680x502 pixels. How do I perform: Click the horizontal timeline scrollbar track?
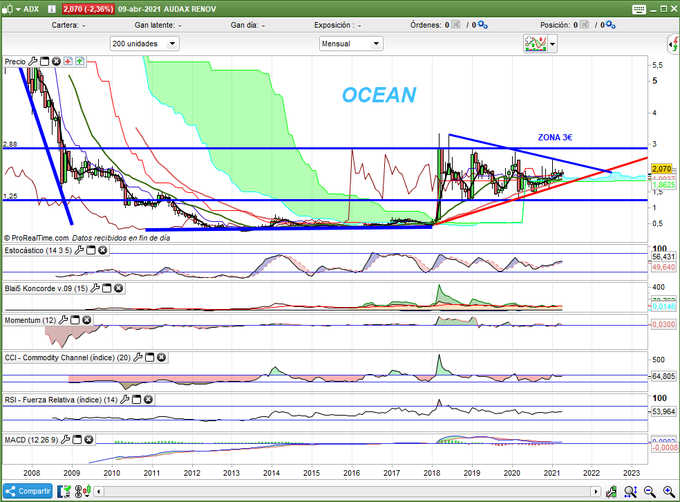pos(347,492)
